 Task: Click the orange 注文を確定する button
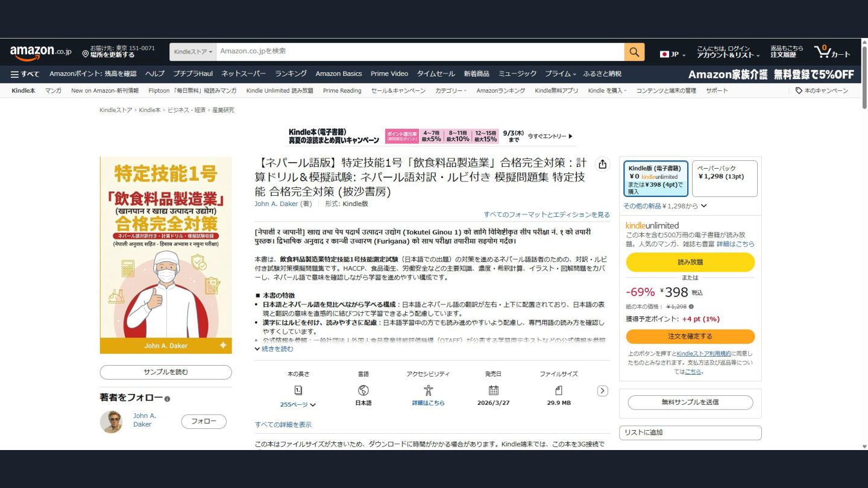click(x=690, y=336)
